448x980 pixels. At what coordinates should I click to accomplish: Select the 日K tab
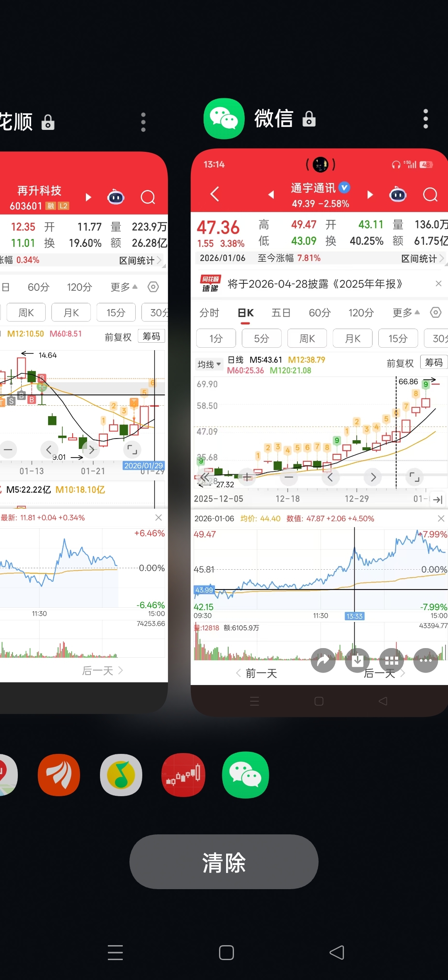[x=246, y=313]
